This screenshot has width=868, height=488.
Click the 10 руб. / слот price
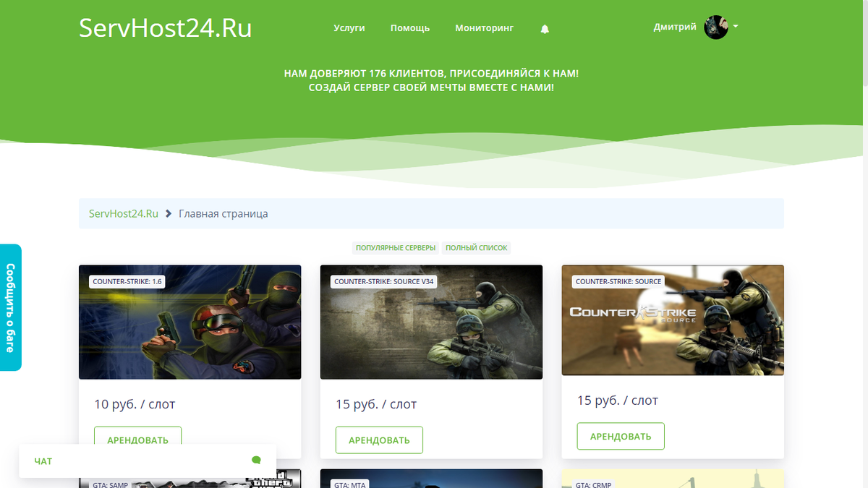point(135,404)
